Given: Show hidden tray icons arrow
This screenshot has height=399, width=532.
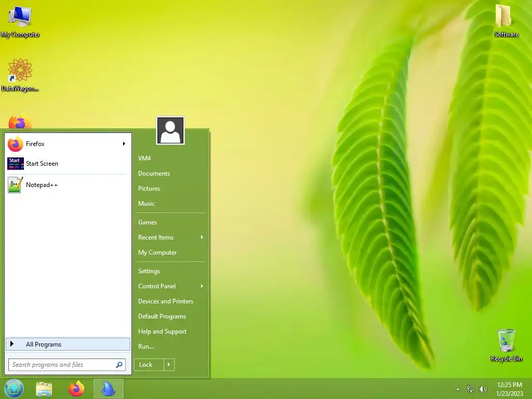Looking at the screenshot, I should [x=458, y=389].
